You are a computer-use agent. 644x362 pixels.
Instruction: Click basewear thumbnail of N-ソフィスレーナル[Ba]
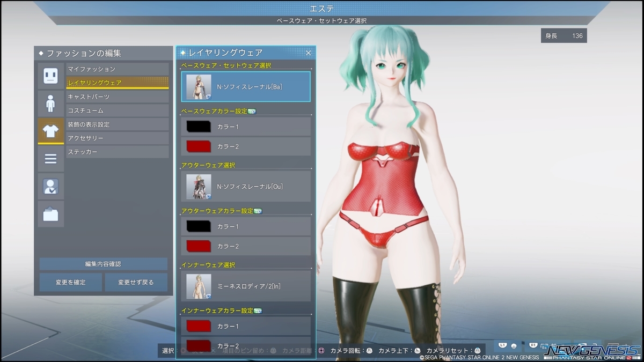pos(199,87)
